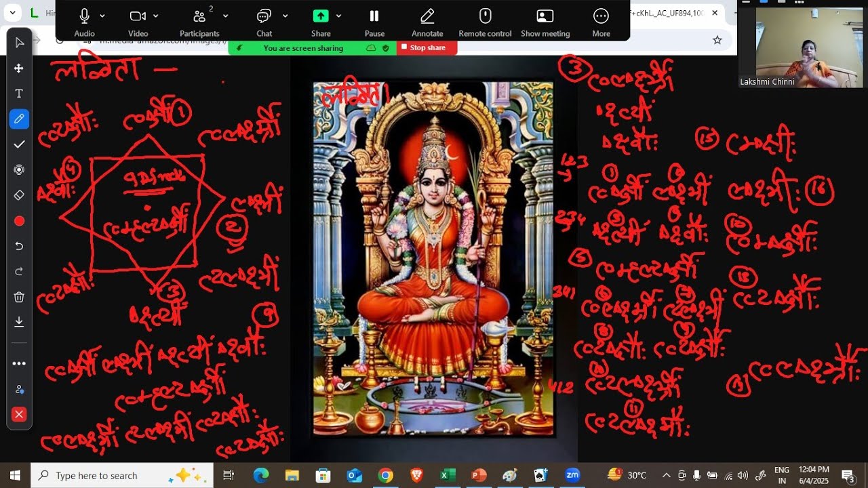Open Brave browser from taskbar
The image size is (868, 488).
(416, 475)
